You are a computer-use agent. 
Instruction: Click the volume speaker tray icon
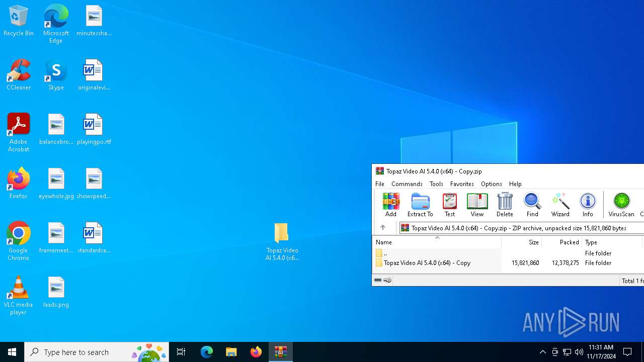point(579,352)
